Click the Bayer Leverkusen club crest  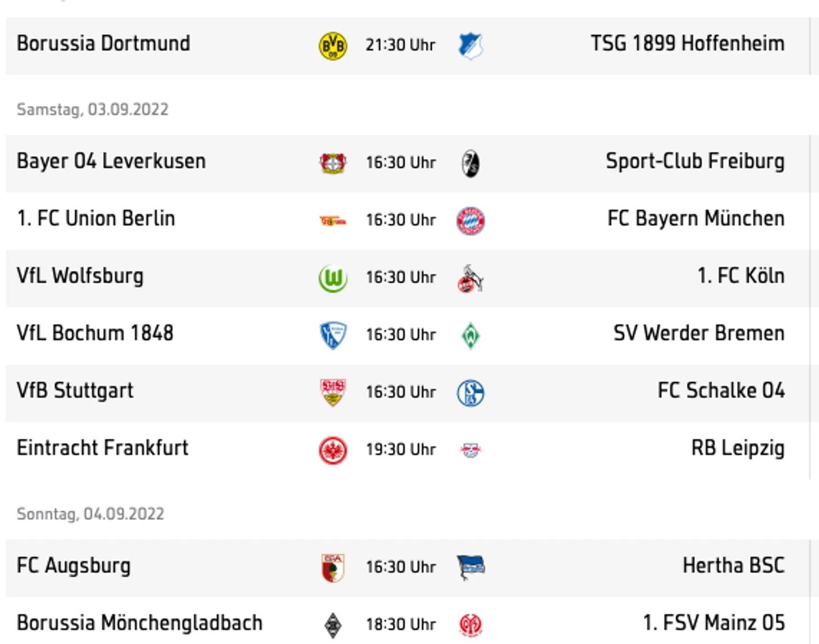(x=333, y=163)
